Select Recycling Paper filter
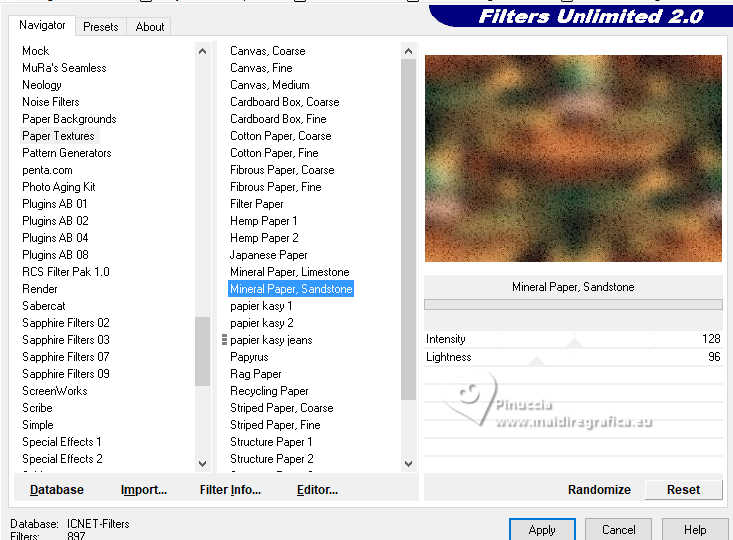This screenshot has height=540, width=733. (269, 391)
